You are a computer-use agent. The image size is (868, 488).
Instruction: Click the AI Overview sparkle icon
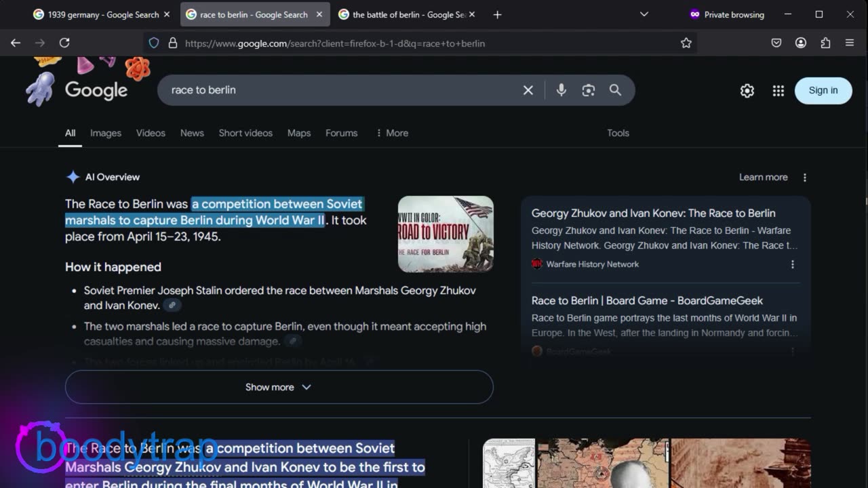pos(73,177)
